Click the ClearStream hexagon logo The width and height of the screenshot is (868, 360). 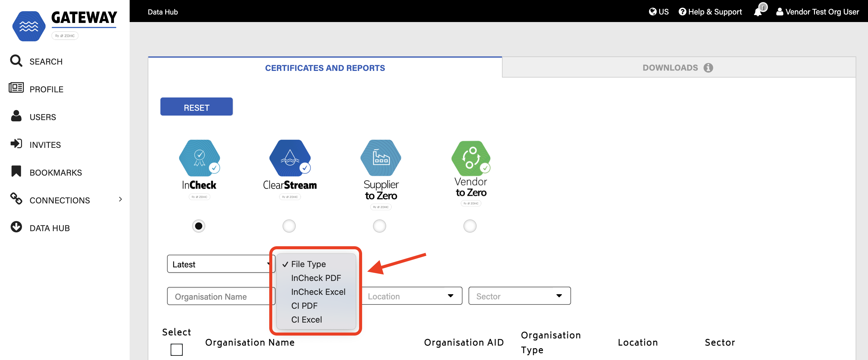click(289, 158)
